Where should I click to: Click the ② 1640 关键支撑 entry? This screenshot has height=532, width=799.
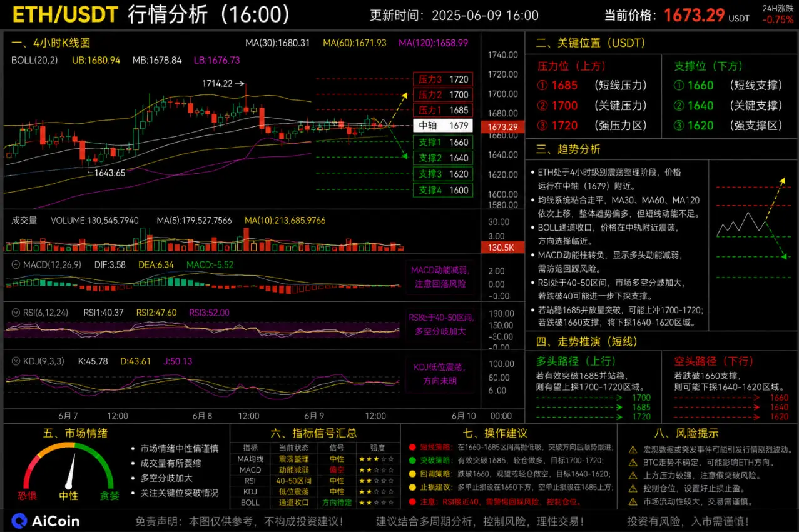(728, 106)
